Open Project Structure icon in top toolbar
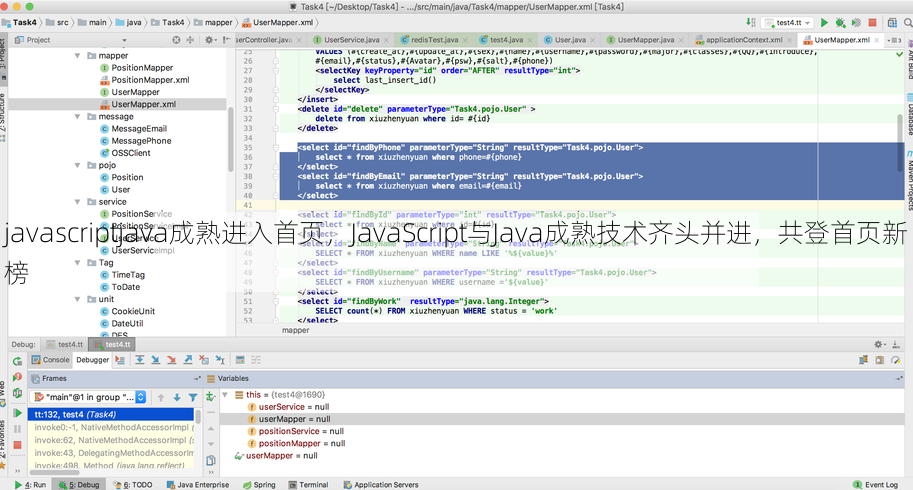 click(x=892, y=23)
